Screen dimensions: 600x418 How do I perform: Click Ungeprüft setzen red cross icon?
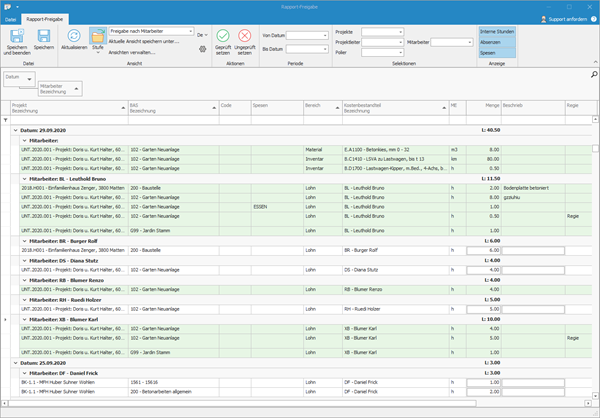(x=245, y=36)
